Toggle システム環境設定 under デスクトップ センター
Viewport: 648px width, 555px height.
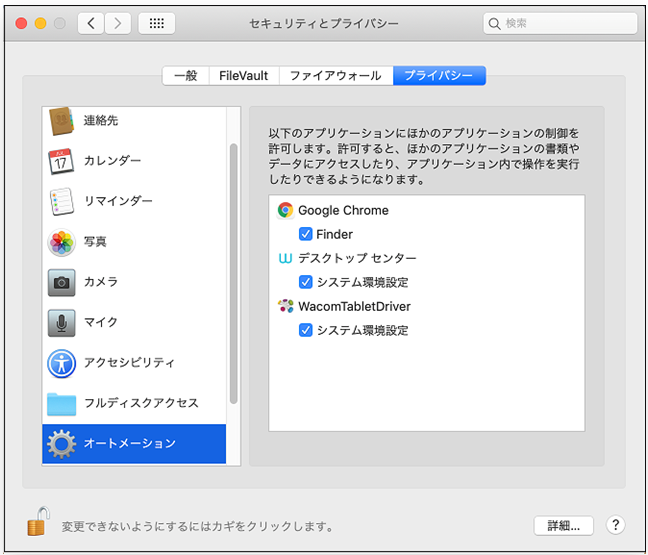pos(305,282)
